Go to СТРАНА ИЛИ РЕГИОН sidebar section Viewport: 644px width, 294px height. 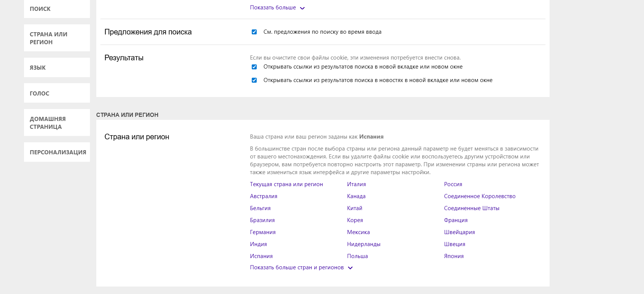tap(57, 38)
